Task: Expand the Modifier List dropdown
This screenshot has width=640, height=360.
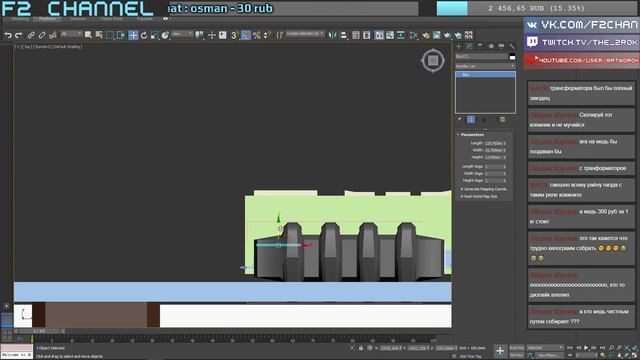Action: tap(485, 66)
